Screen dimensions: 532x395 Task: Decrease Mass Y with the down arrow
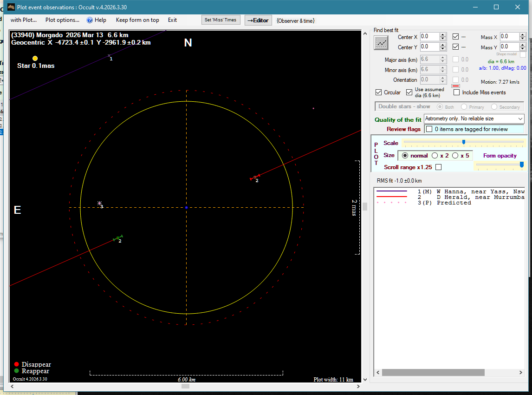click(523, 49)
